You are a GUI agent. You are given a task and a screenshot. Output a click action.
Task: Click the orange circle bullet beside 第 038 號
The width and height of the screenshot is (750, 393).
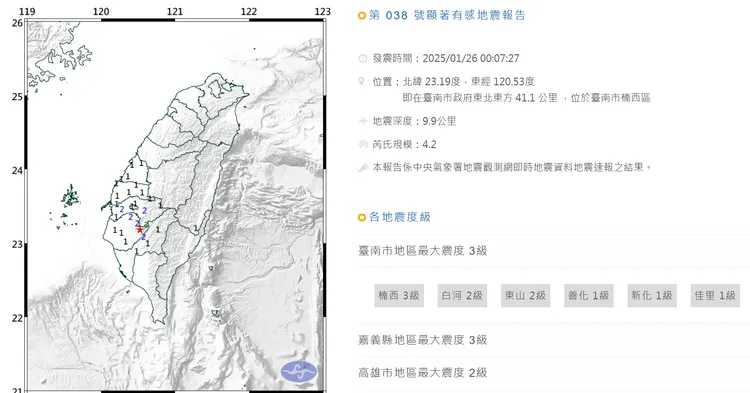coord(362,16)
